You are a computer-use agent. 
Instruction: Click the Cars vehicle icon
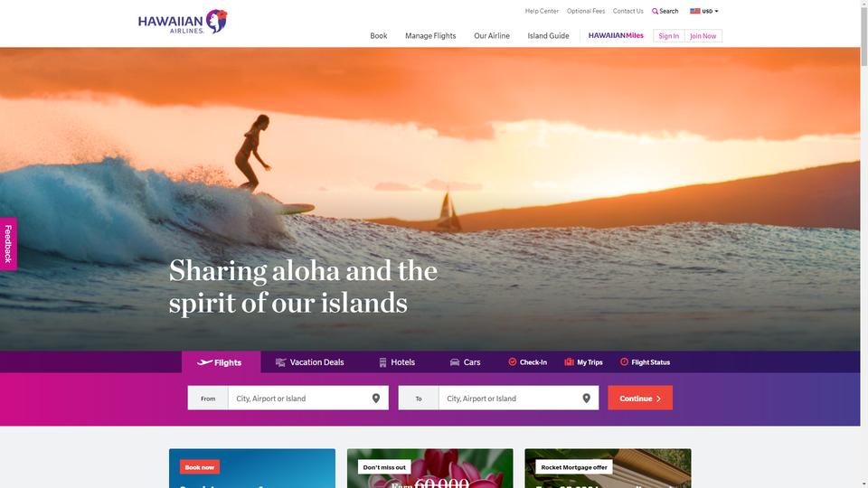pos(455,362)
